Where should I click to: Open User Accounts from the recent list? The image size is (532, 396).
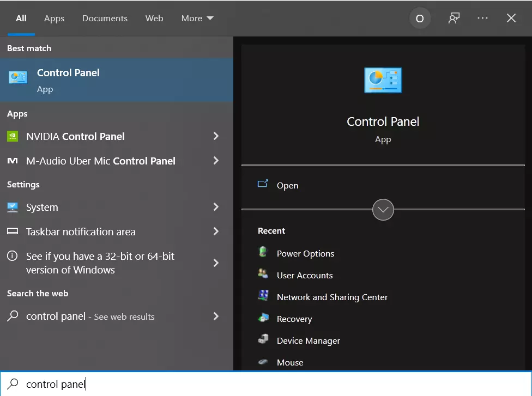click(x=304, y=275)
